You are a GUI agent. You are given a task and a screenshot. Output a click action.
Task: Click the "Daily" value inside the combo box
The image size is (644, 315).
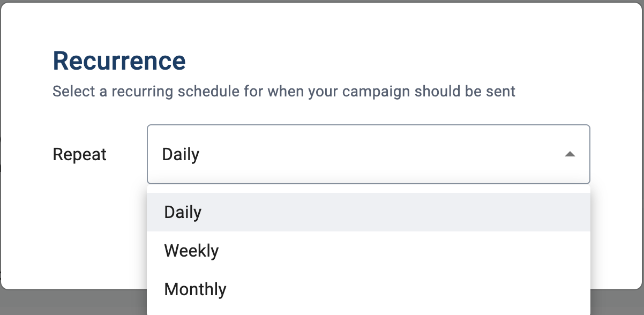point(181,154)
